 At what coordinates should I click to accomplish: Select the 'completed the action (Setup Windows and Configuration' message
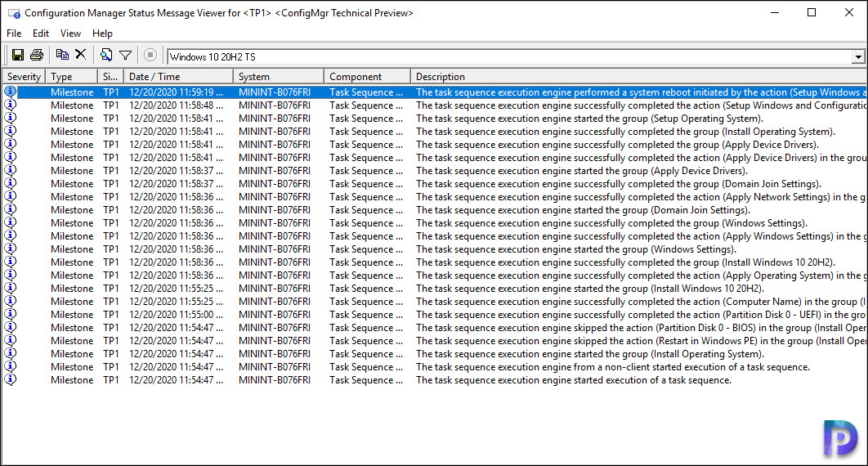tap(641, 105)
